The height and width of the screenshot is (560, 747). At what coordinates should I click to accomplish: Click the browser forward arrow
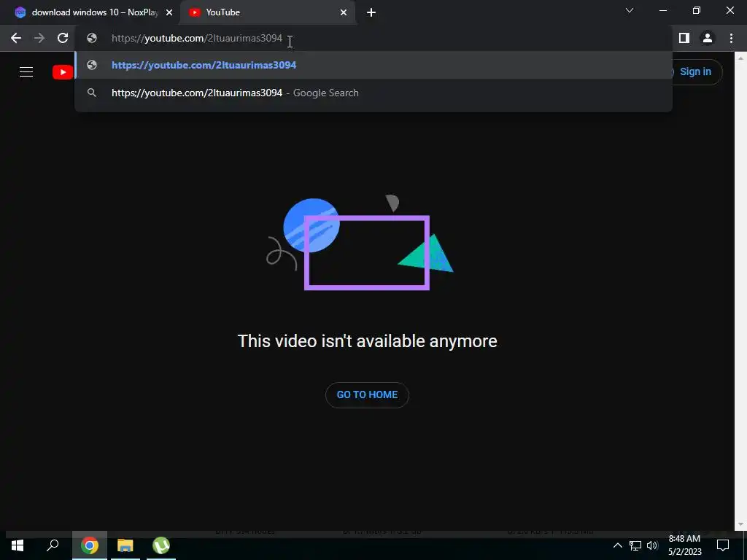coord(39,38)
